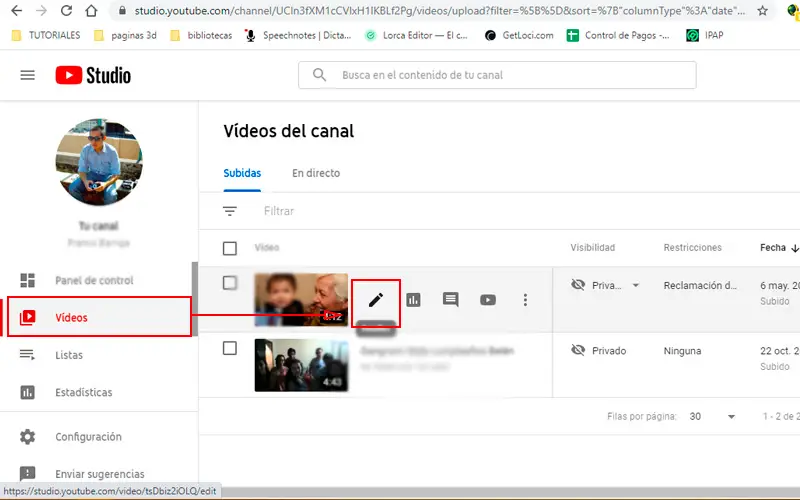This screenshot has height=500, width=800.
Task: Click the YouTube Studio logo
Action: (93, 76)
